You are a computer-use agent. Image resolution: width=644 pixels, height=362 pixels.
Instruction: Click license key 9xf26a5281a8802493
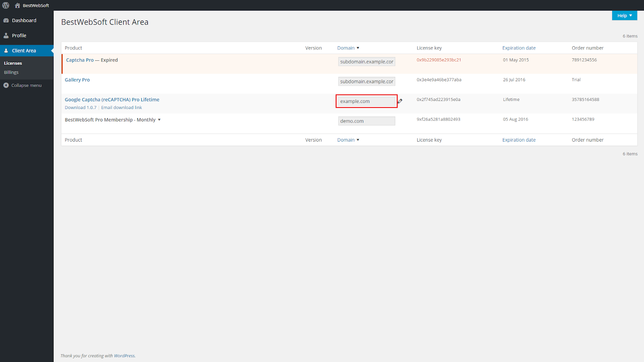(438, 119)
